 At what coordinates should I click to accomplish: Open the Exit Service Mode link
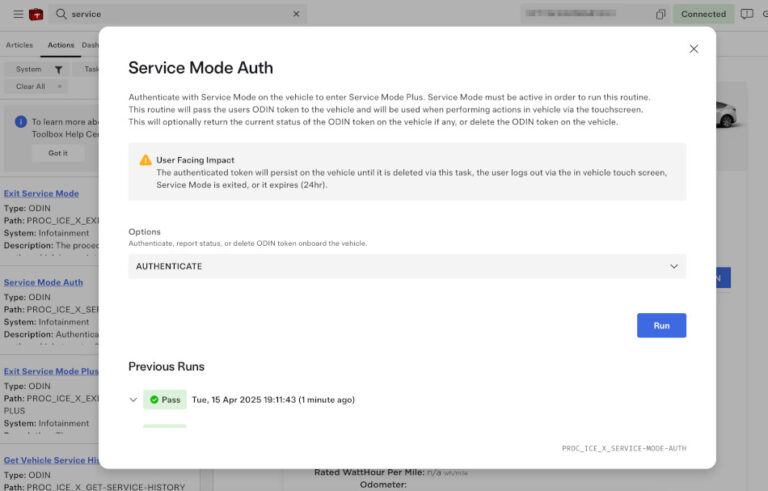click(x=41, y=193)
